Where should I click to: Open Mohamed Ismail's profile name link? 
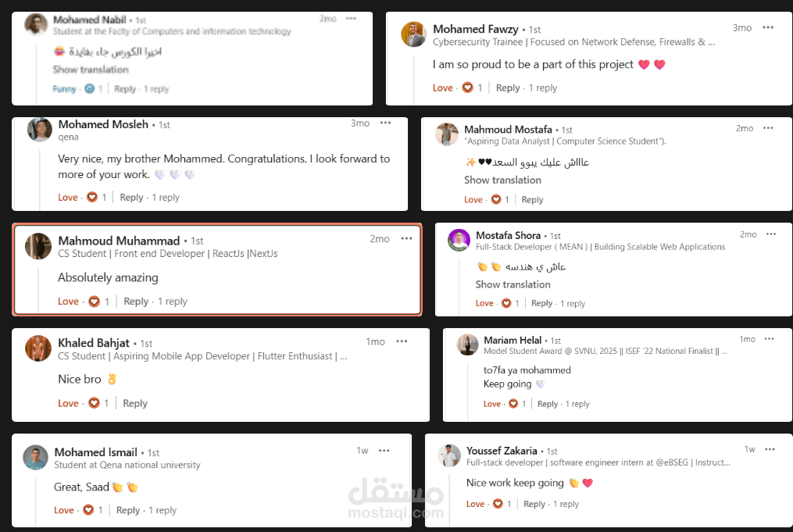click(95, 452)
